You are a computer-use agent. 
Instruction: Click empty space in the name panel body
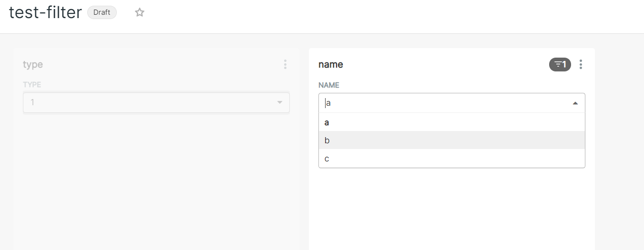(452, 210)
